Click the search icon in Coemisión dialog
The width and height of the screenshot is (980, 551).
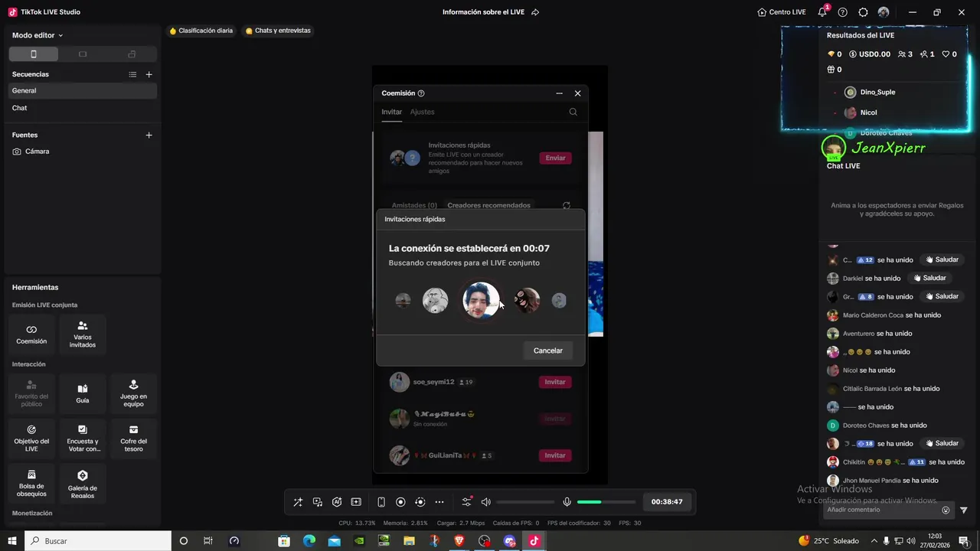point(573,112)
